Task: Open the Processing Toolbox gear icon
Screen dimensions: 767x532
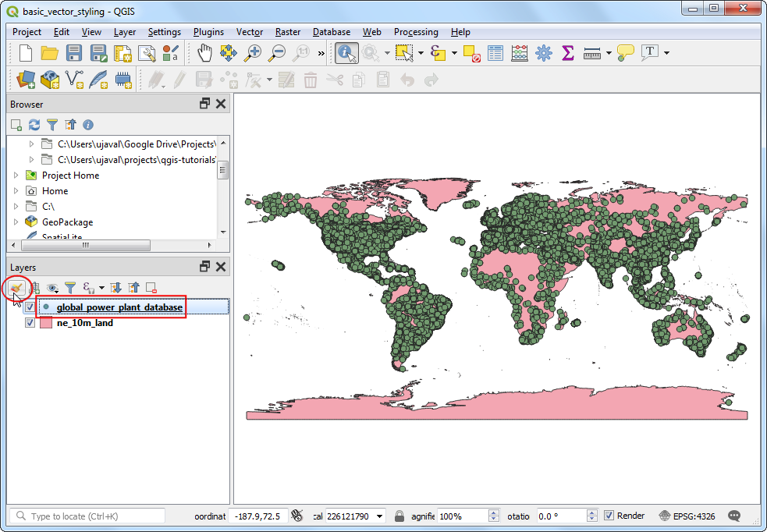Action: coord(543,53)
